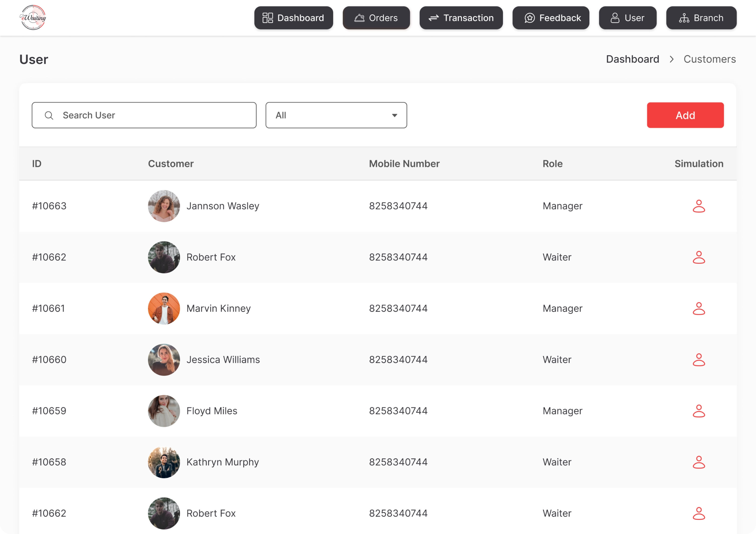Click simulation icon for Floyd Miles
The image size is (756, 534).
click(x=698, y=411)
